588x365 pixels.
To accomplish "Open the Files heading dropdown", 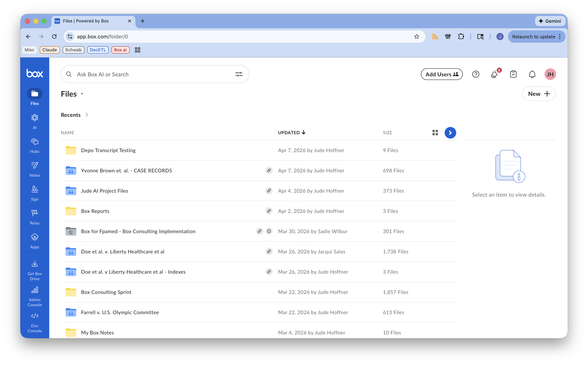I will (82, 94).
